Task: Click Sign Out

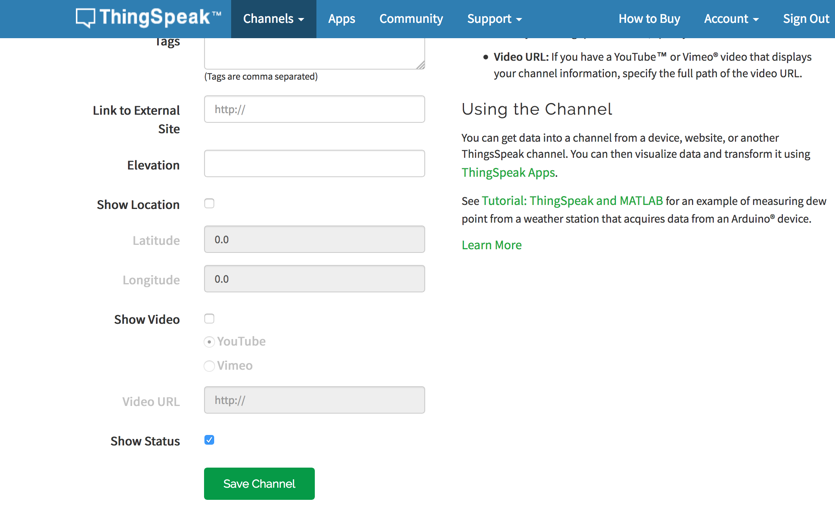Action: point(806,19)
